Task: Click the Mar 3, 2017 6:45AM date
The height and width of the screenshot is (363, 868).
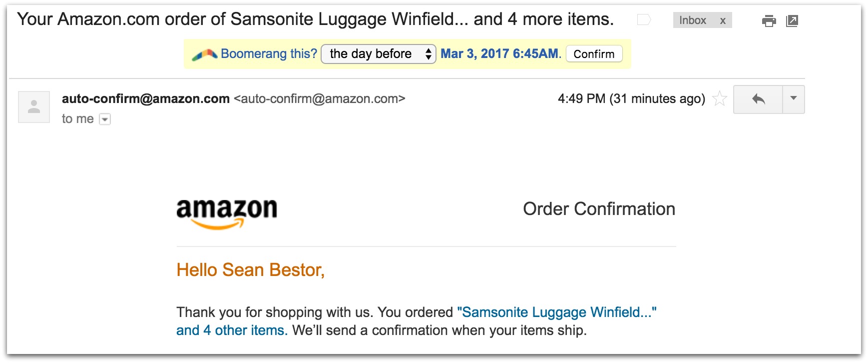Action: pyautogui.click(x=500, y=54)
